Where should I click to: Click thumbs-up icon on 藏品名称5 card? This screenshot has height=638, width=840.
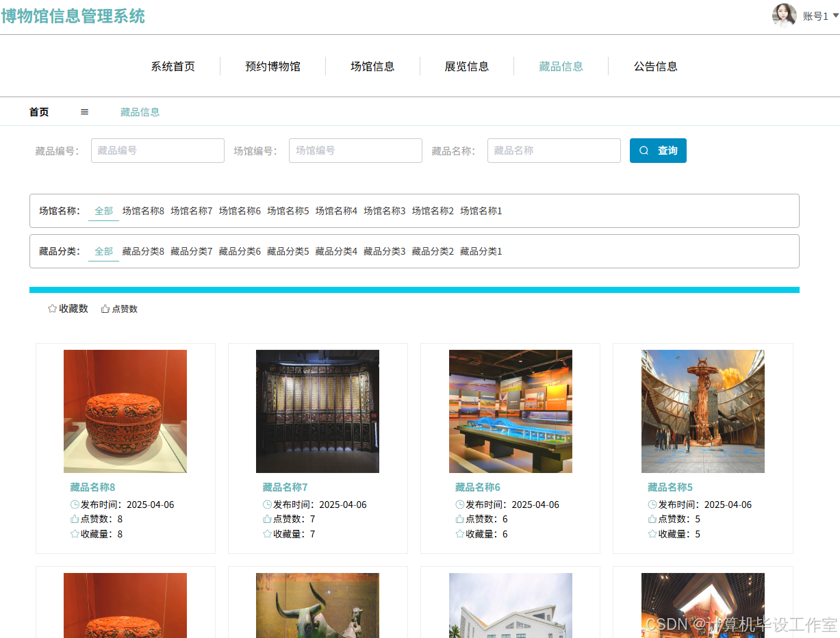652,519
